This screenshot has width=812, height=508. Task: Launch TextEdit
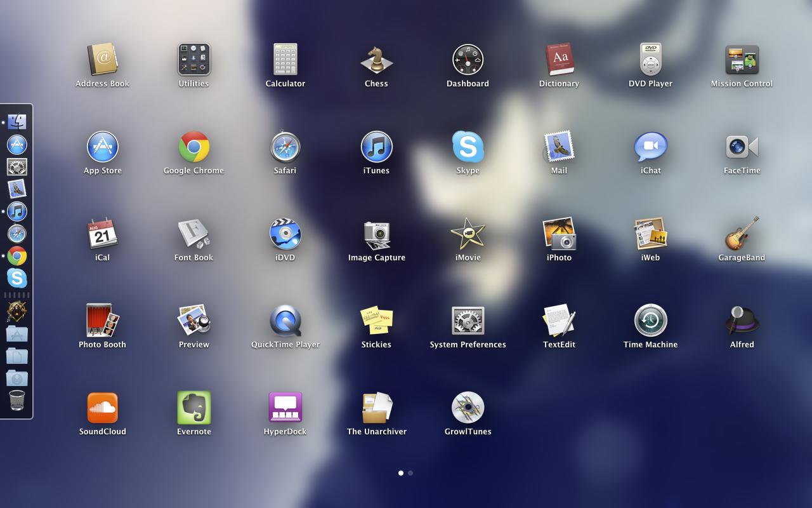559,321
